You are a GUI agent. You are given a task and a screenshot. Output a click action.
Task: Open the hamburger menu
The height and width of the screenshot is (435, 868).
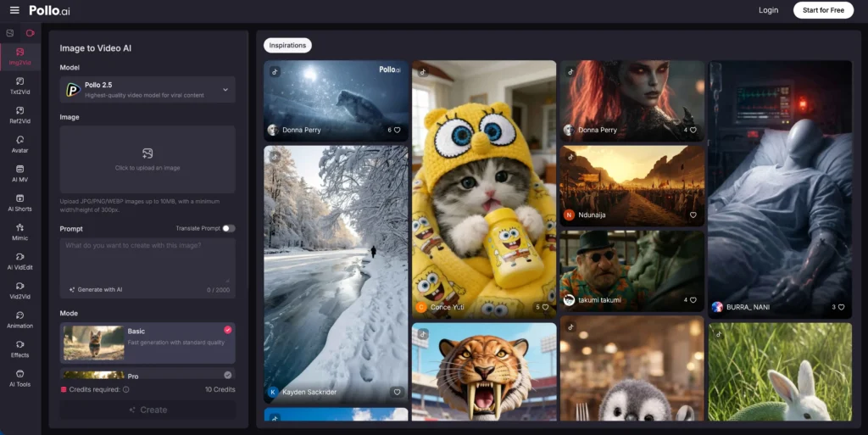tap(14, 10)
